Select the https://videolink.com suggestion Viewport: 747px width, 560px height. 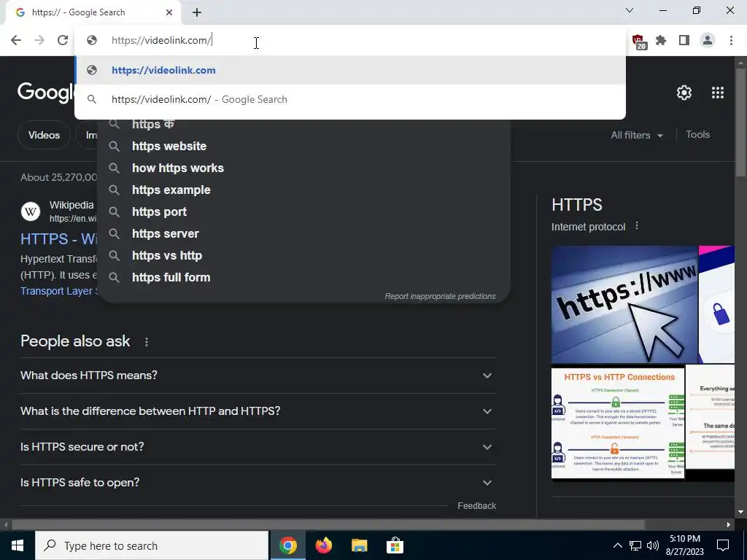[x=350, y=71]
